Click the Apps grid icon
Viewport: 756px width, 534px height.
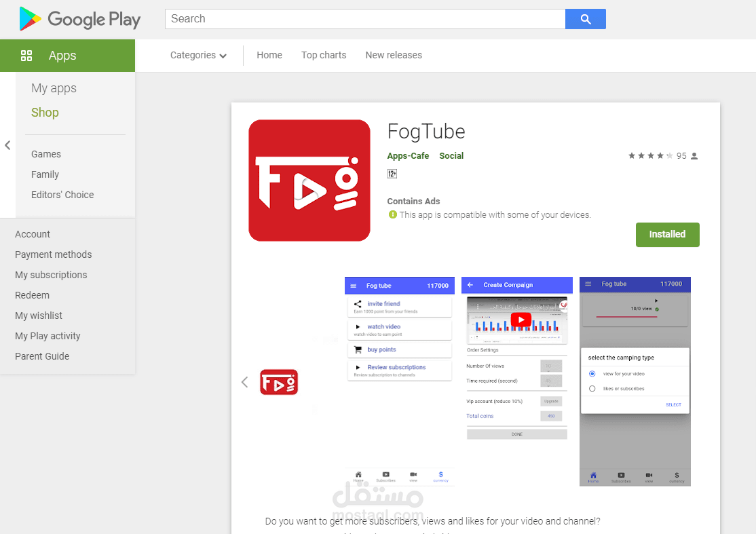26,56
